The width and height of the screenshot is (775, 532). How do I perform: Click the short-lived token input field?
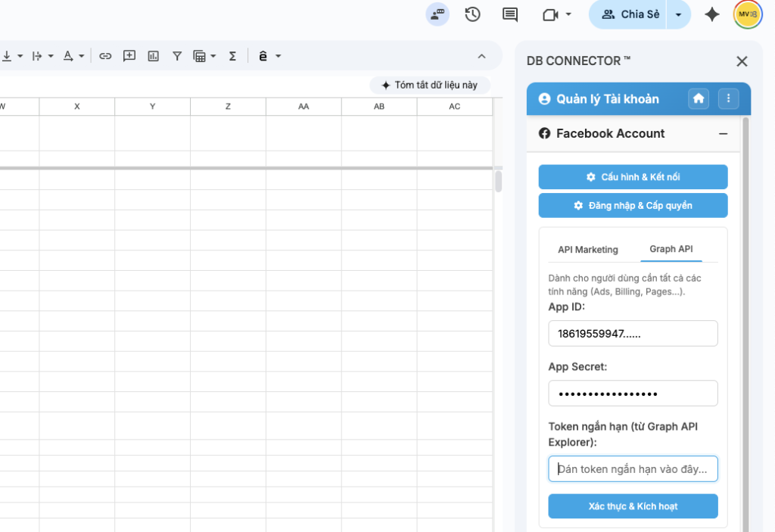(633, 469)
